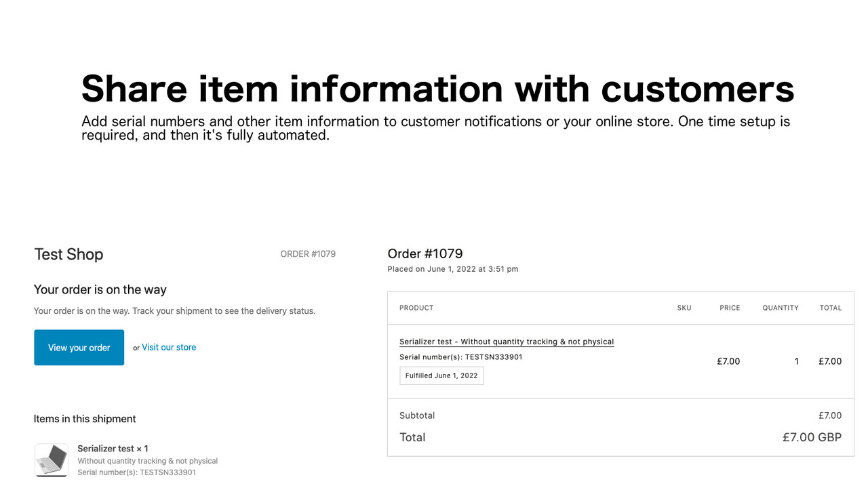Viewport: 868px width, 488px height.
Task: Open the Visit our store link
Action: coord(168,347)
